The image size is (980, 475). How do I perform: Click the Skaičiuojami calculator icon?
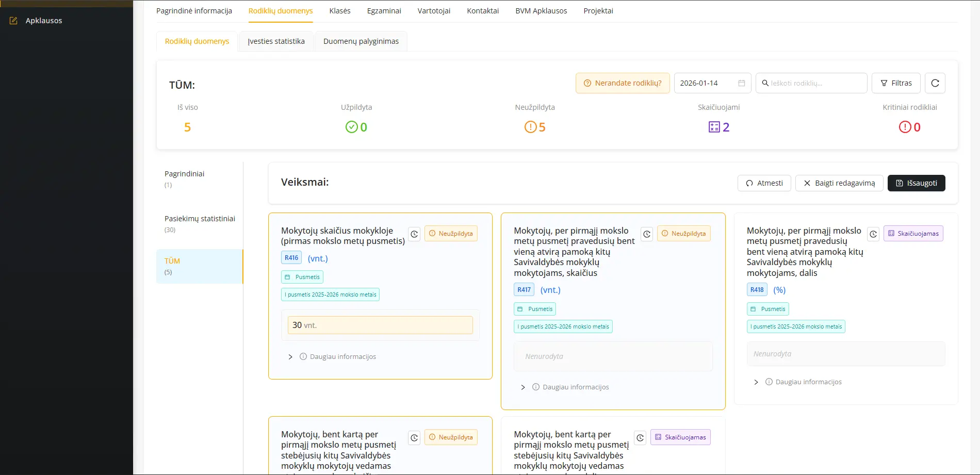point(714,127)
